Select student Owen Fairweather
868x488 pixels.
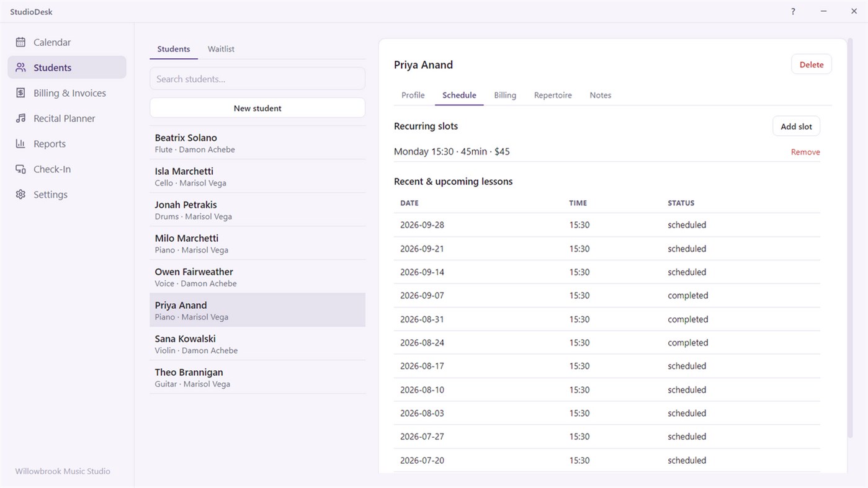click(x=257, y=277)
